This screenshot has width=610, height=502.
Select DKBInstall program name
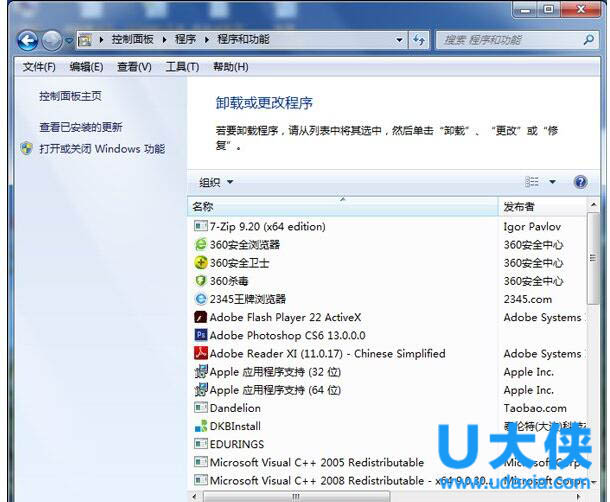(x=235, y=426)
